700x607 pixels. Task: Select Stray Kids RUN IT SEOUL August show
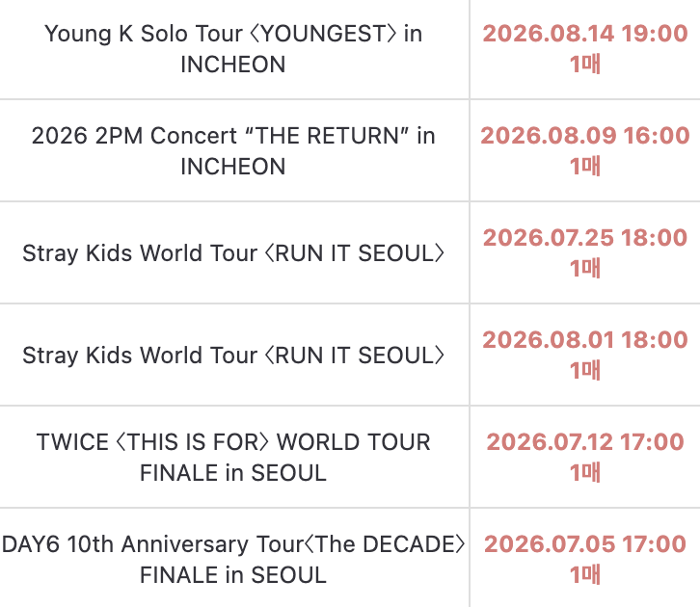coord(233,355)
